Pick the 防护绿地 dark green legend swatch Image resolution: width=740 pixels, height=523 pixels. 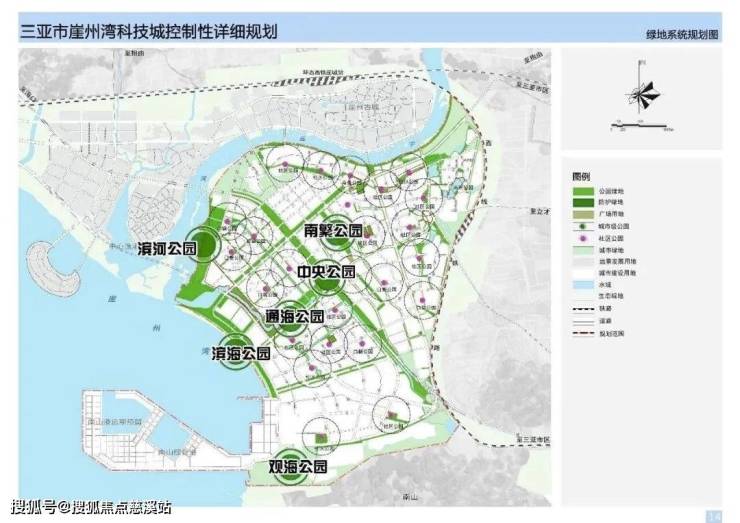coord(583,202)
